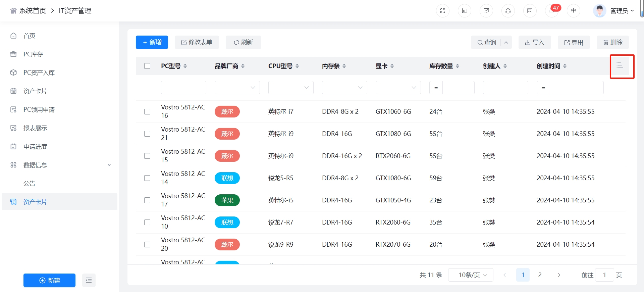Click the 前往 page number input
Screen dimensions: 644x292
(x=604, y=275)
